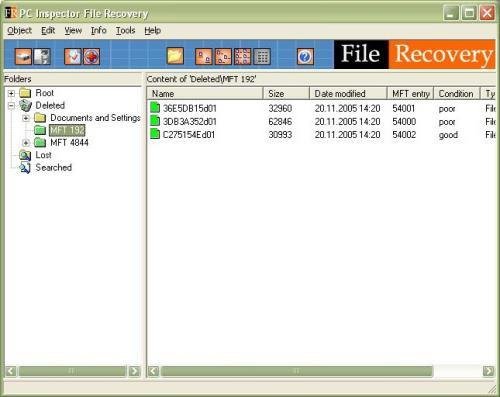
Task: Click the file list horizontal scrollbar thumb
Action: [x=296, y=371]
